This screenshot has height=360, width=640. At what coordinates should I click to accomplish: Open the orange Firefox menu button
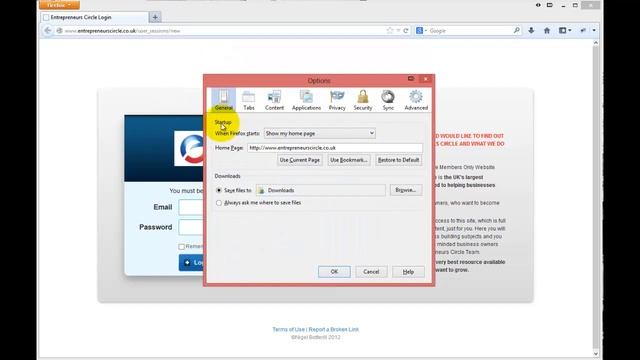(59, 5)
